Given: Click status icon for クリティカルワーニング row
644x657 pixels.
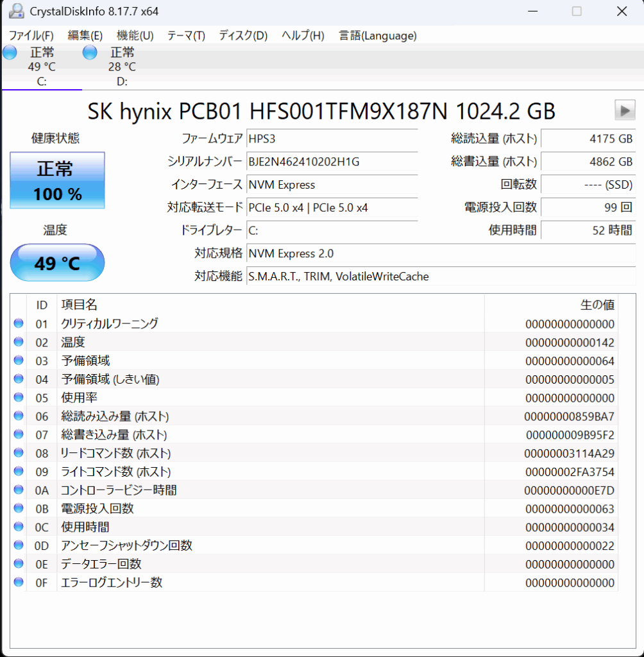Looking at the screenshot, I should point(19,323).
